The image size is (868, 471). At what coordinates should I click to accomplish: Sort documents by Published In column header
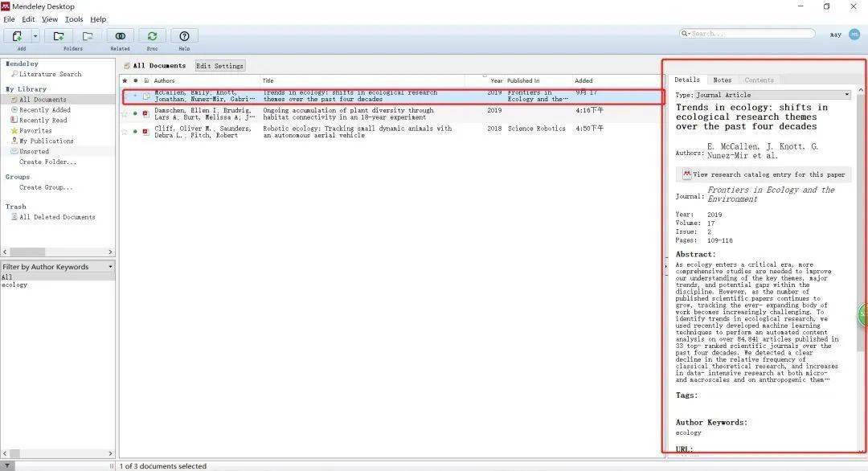pos(523,81)
